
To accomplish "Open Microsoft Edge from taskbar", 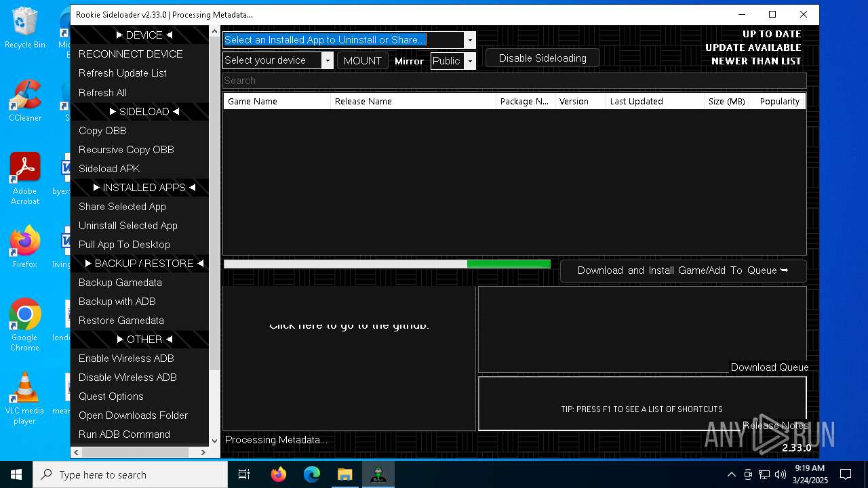I will pos(312,474).
